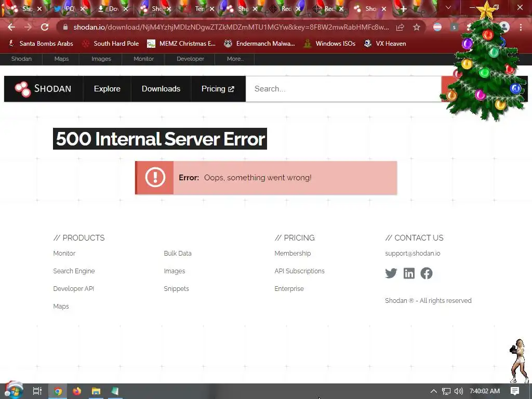532x399 pixels.
Task: Open the user profile avatar icon
Action: [x=505, y=27]
